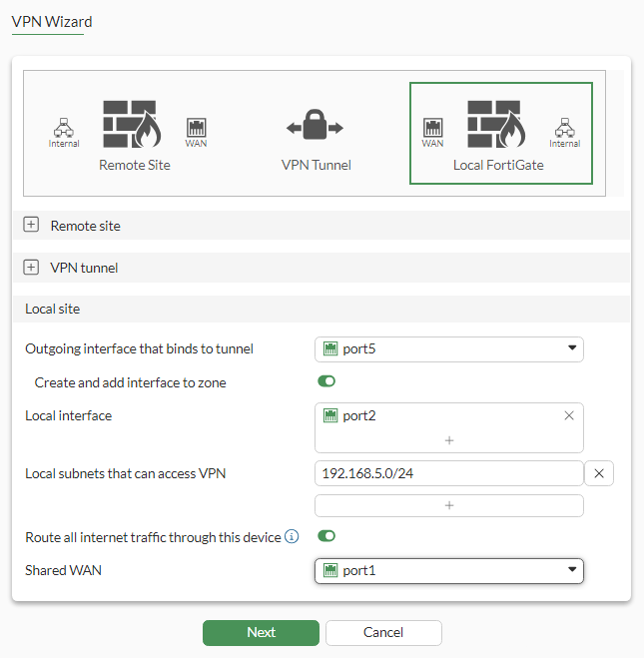The width and height of the screenshot is (644, 658).
Task: Click the port1 interface icon in Shared WAN
Action: (330, 570)
